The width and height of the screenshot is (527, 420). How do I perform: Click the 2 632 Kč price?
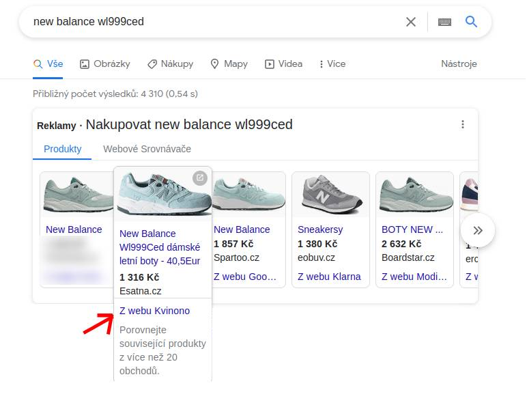401,244
